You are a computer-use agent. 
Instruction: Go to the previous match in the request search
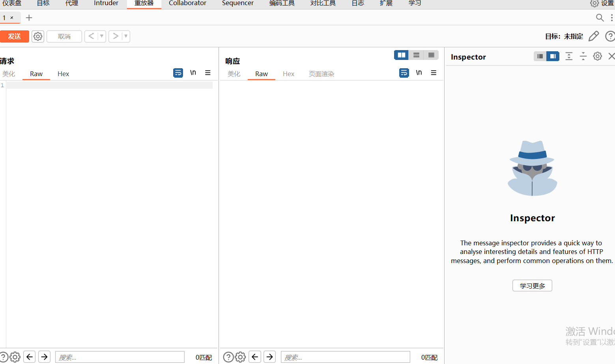click(x=30, y=357)
